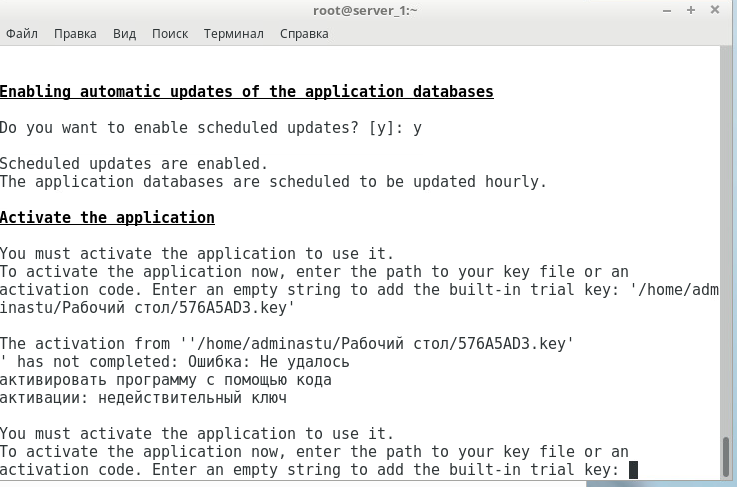Open the Терминал menu
This screenshot has width=737, height=487.
tap(233, 33)
